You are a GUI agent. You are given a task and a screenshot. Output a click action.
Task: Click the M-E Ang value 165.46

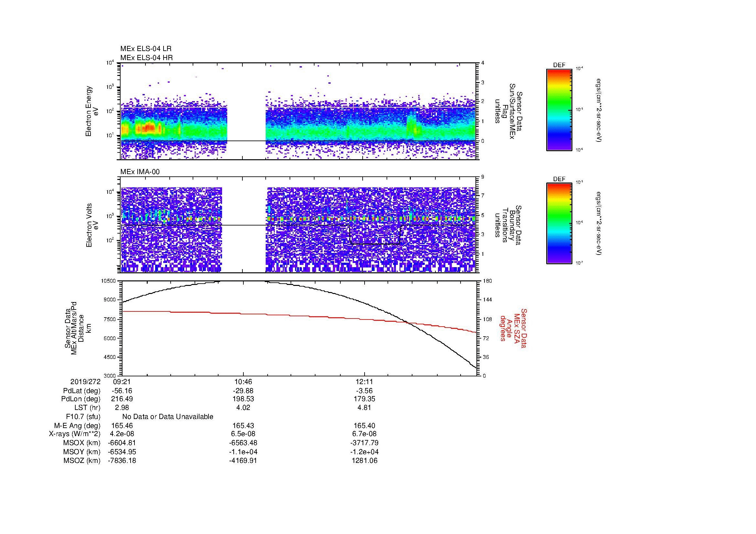(122, 425)
